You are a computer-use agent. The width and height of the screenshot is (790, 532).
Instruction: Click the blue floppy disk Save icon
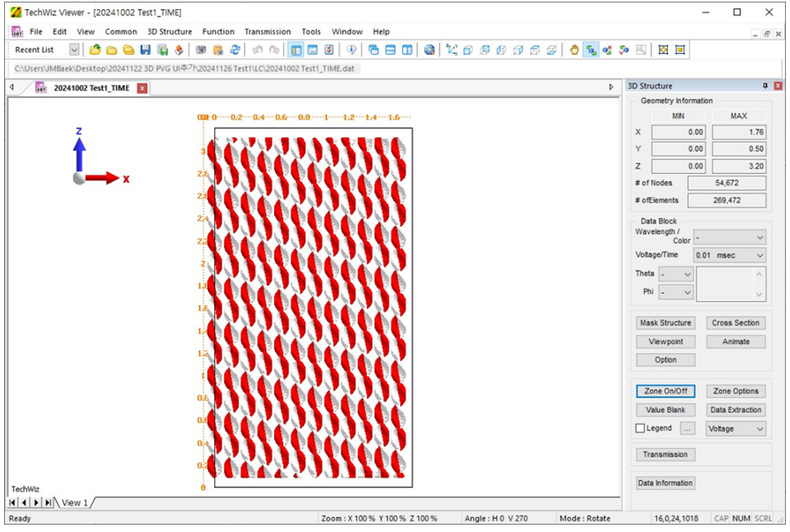145,50
